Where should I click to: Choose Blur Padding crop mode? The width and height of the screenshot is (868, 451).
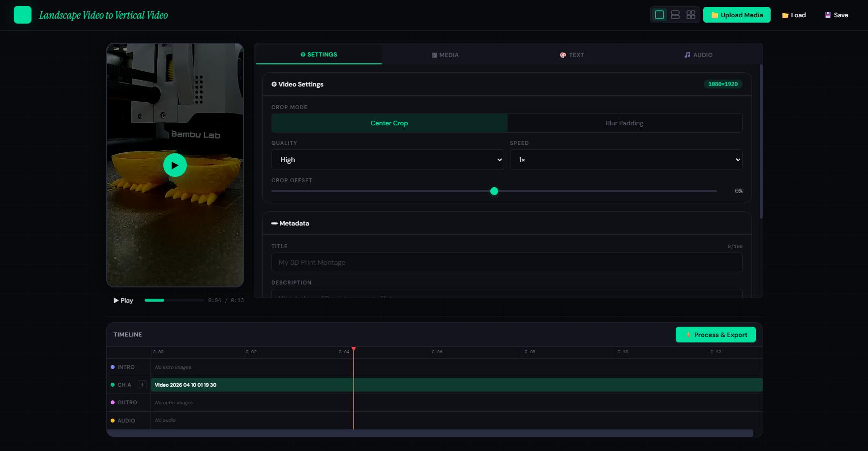point(625,123)
